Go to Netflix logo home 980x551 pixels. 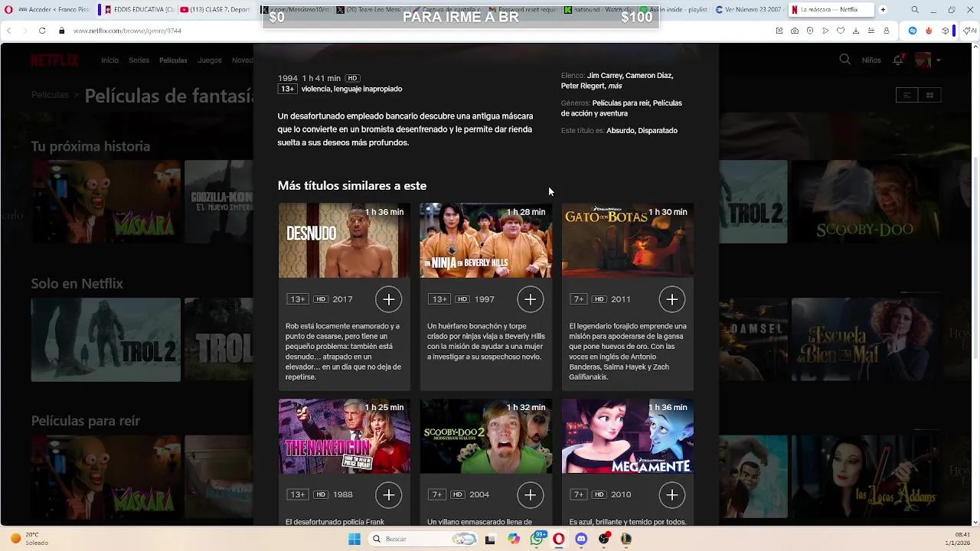click(x=54, y=60)
